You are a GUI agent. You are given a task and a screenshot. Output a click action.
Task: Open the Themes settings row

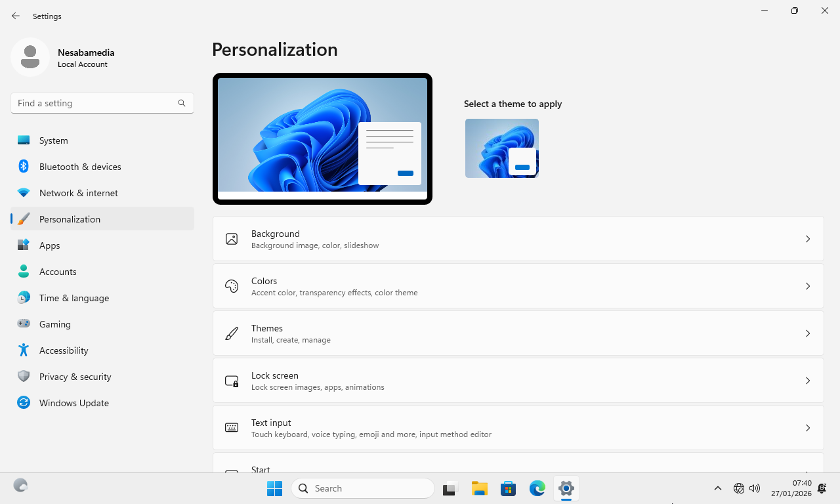click(518, 333)
